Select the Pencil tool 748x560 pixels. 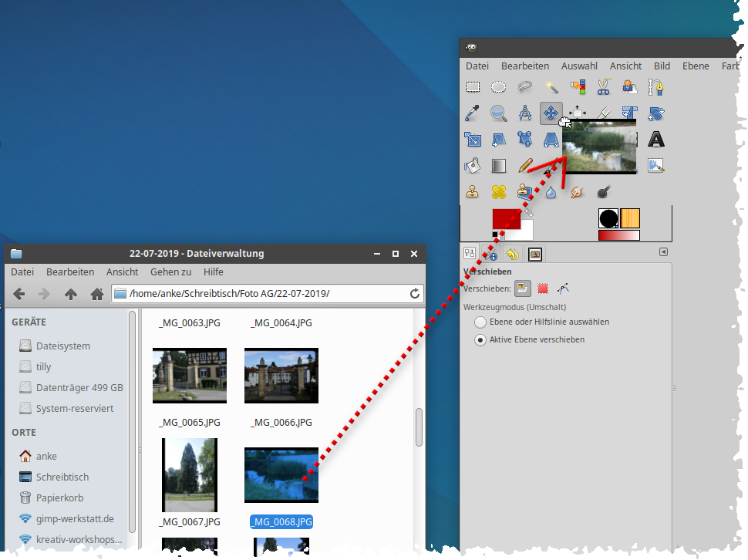pyautogui.click(x=524, y=166)
